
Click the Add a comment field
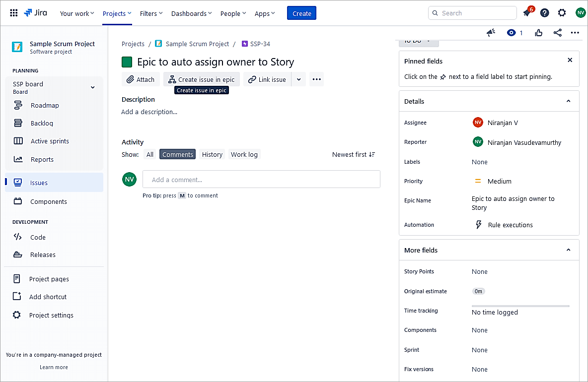261,180
